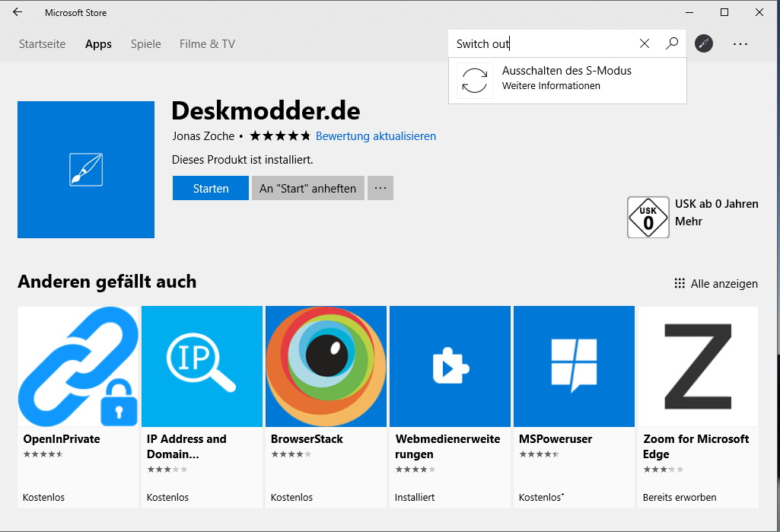
Task: Click the Ausschalten des S-Modus refresh icon
Action: tap(475, 80)
